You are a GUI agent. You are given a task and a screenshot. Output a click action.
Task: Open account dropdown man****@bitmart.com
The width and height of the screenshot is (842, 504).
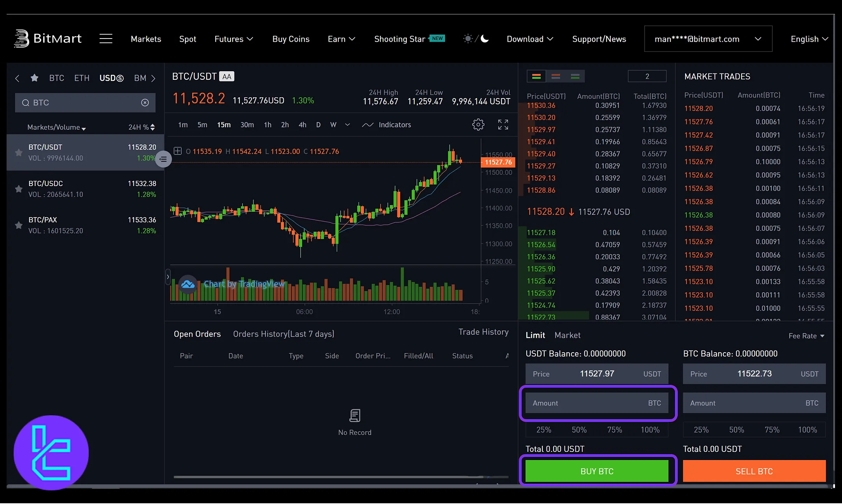click(x=708, y=39)
